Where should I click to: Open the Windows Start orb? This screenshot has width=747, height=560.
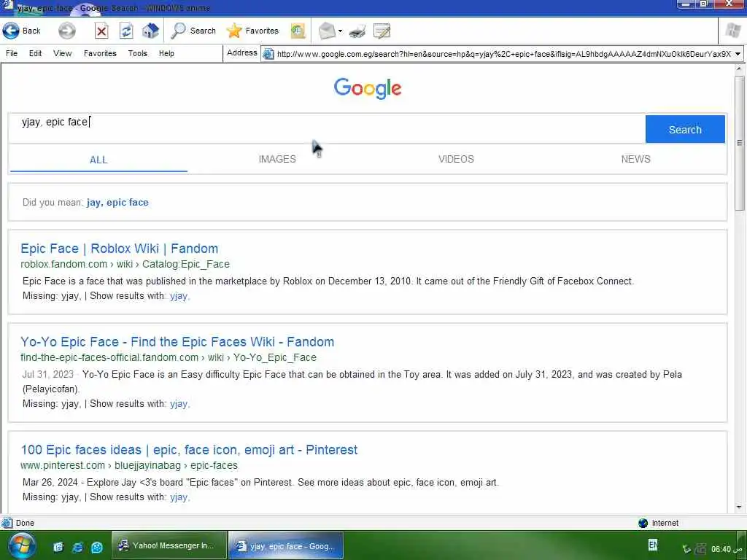(x=22, y=545)
